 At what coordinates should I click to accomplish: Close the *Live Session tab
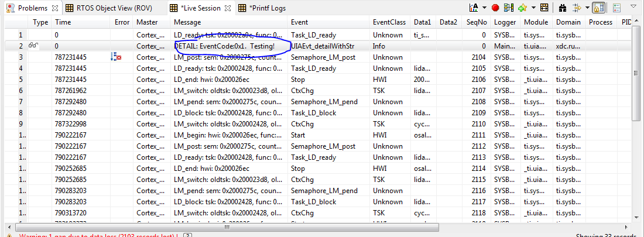[228, 8]
